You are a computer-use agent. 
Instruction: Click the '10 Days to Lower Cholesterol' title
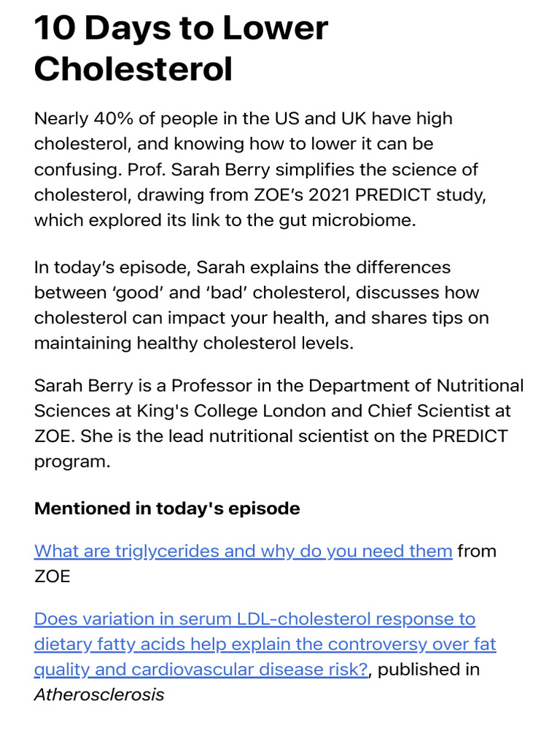point(181,48)
